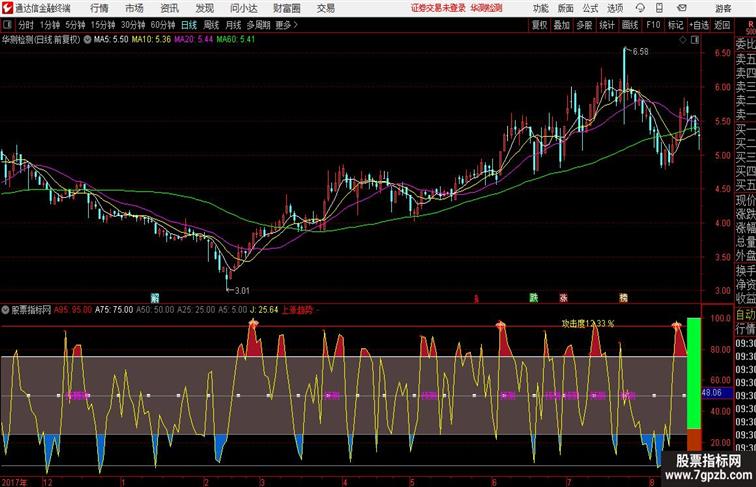
Task: Switch to the 5分钟 period tab
Action: tap(75, 25)
